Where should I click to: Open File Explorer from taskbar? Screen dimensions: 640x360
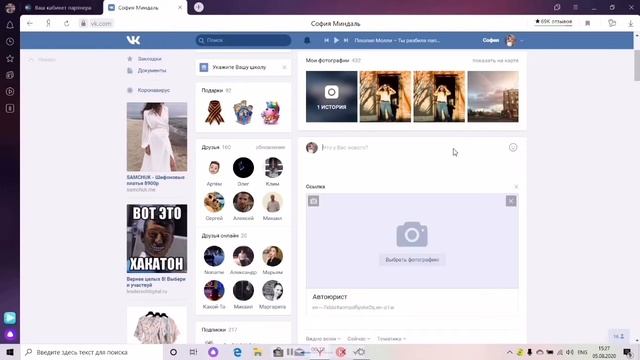(x=258, y=352)
